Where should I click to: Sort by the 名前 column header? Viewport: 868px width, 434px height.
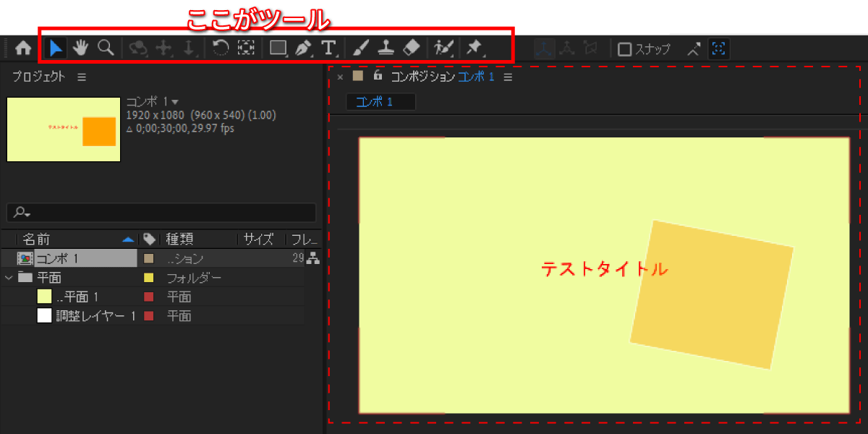36,239
